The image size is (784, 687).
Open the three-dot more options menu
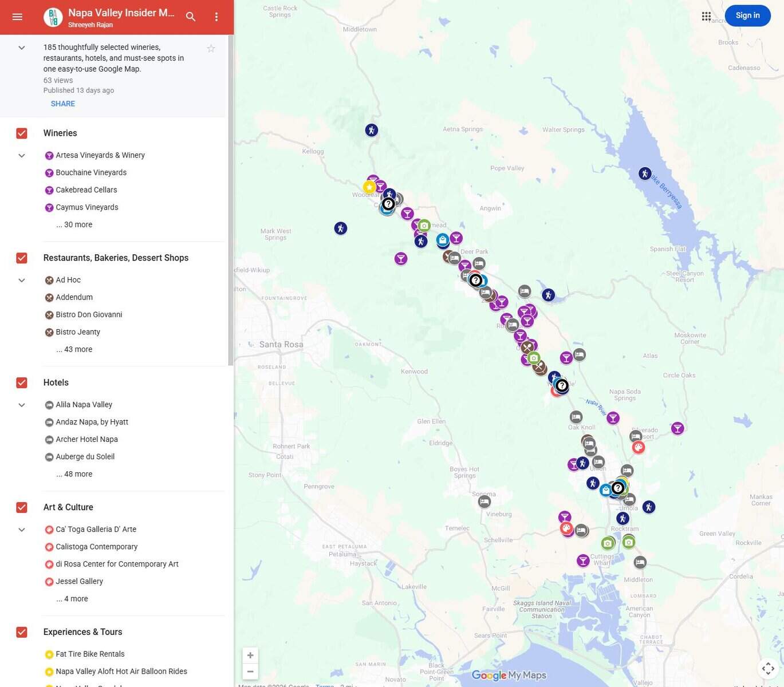tap(216, 17)
